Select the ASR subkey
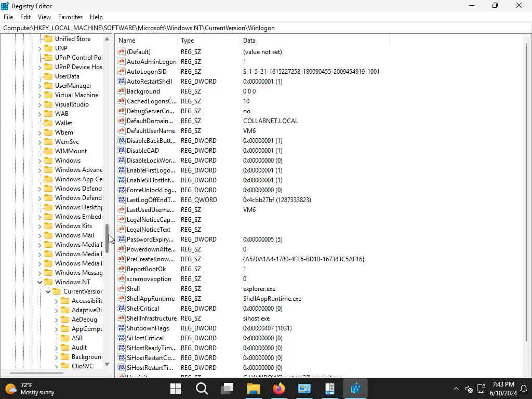532x399 pixels. (77, 338)
